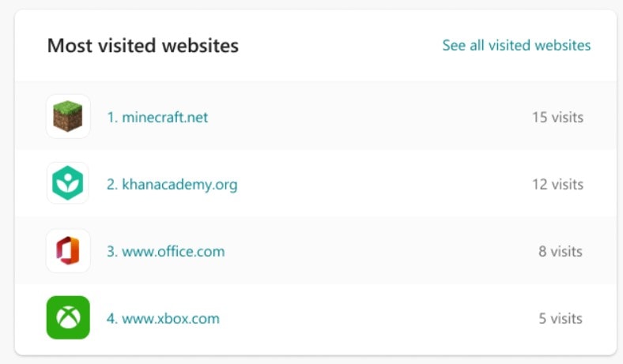This screenshot has height=364, width=623.
Task: Click the Khan Academy green hexagon icon
Action: point(68,183)
